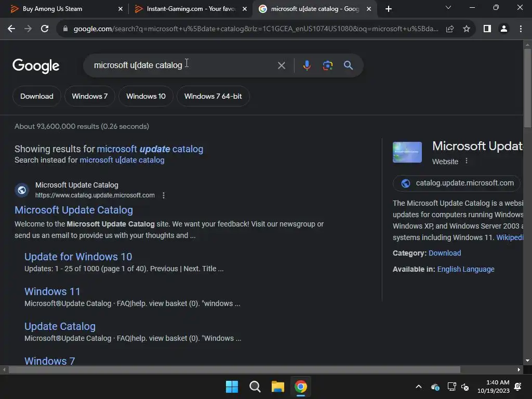Open more options for Microsoft Update Catalog result

(x=164, y=195)
